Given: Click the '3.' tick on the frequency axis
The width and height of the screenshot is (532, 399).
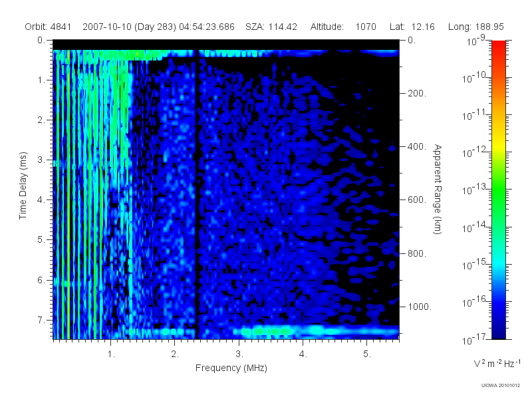Looking at the screenshot, I should tap(239, 354).
